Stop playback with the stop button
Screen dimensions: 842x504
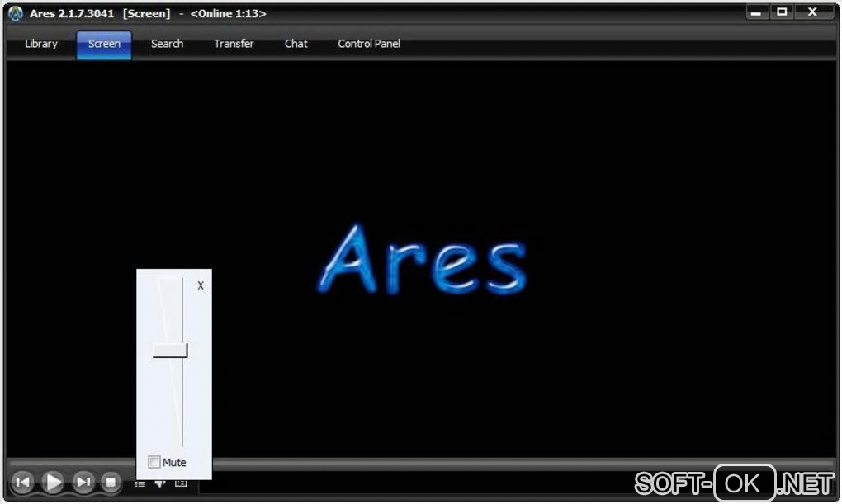tap(111, 482)
